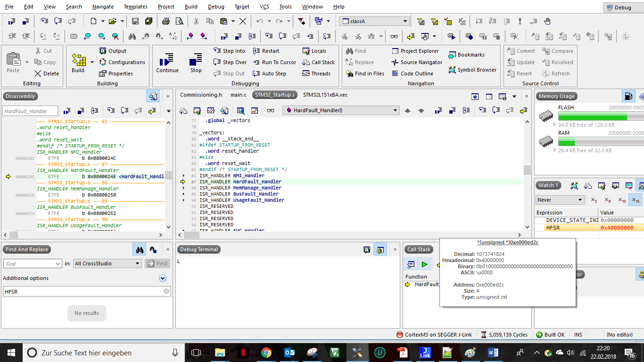644x362 pixels.
Task: Toggle octal display X8 in Watch panel
Action: (x=608, y=200)
